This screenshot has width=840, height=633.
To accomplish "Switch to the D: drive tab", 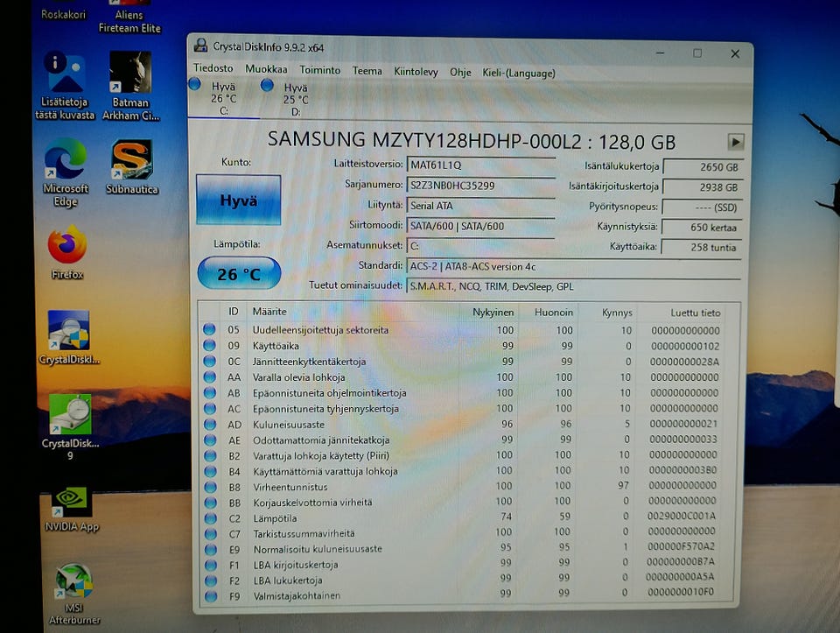I will pos(295,99).
